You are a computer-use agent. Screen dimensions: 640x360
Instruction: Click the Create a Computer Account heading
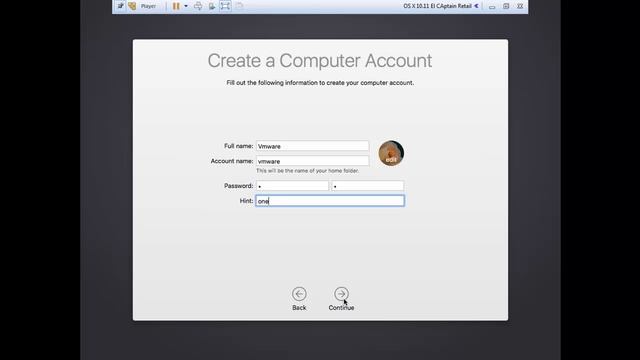pyautogui.click(x=320, y=60)
